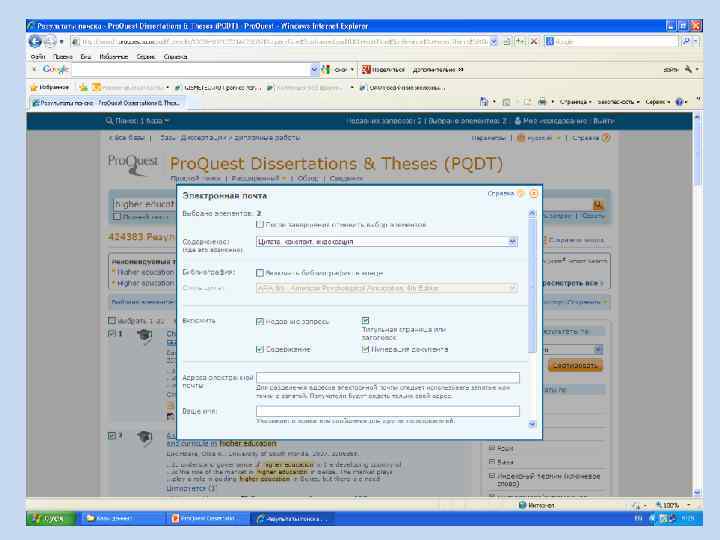Click the Google toolbar wrench settings icon
The image size is (720, 540).
[688, 69]
